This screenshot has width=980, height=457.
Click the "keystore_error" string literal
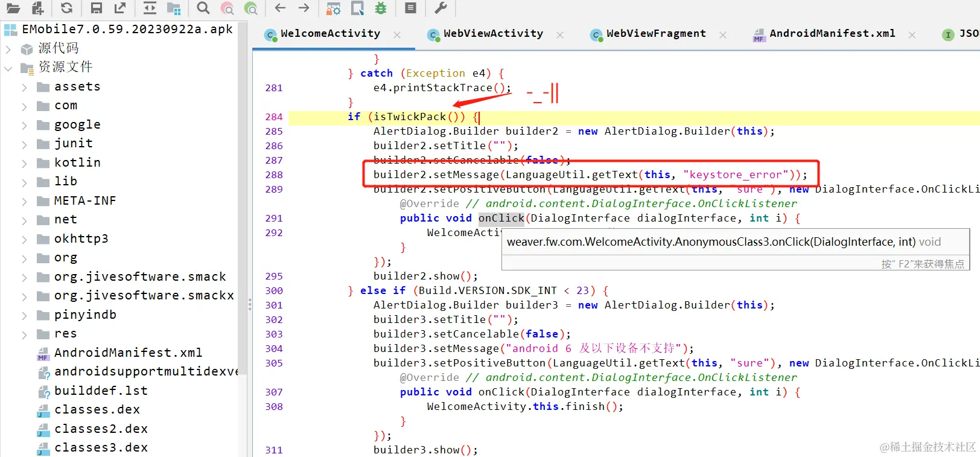click(736, 174)
